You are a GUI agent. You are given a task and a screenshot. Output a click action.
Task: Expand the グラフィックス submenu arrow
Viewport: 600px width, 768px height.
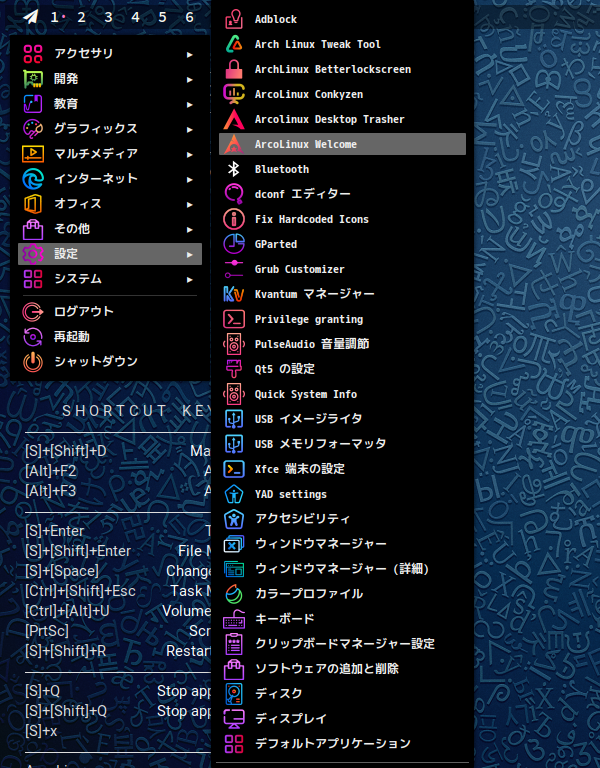(190, 129)
